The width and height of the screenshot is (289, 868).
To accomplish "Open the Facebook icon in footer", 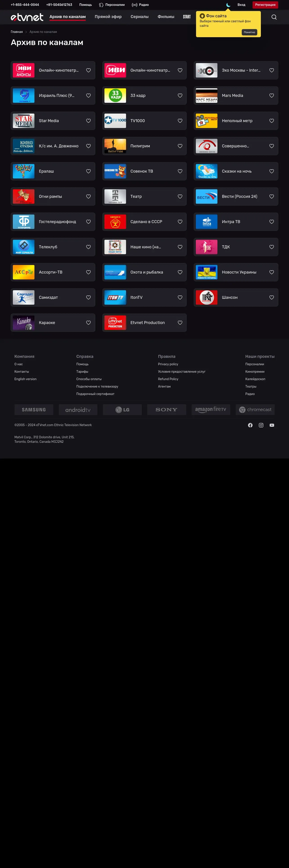I will 250,425.
